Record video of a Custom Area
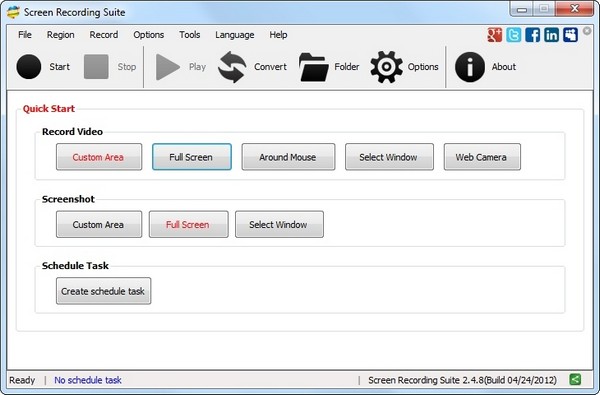 (x=99, y=157)
